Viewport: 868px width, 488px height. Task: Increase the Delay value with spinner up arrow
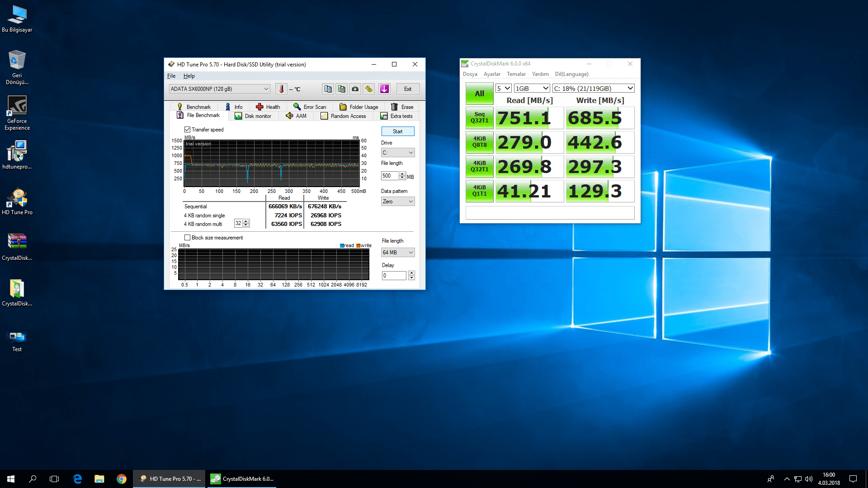[x=411, y=273]
